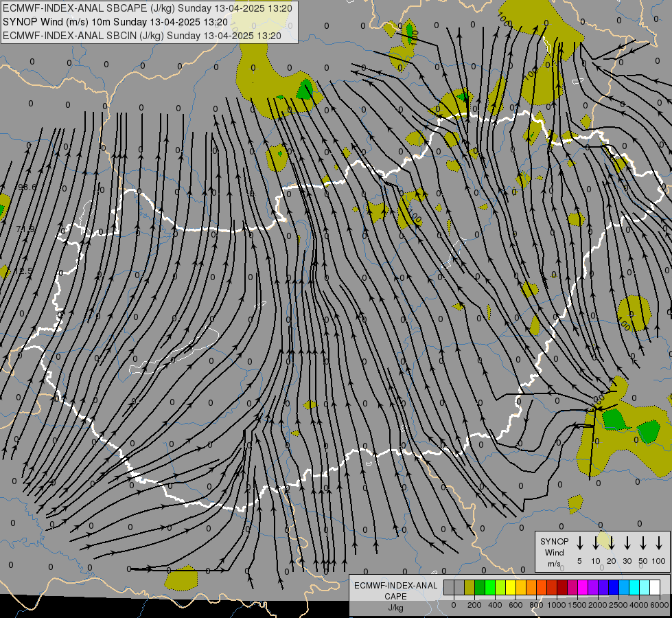Select the olive CAPE legend swatch
This screenshot has width=672, height=618.
(470, 587)
